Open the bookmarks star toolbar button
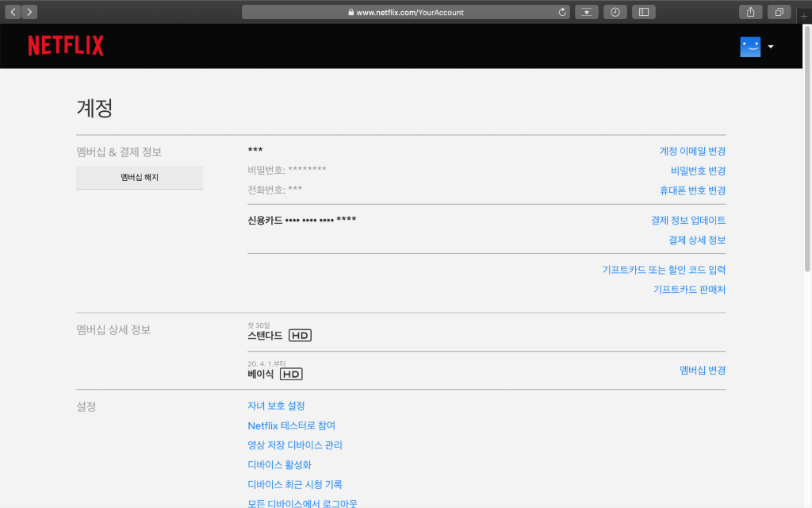The image size is (812, 508). tap(587, 12)
